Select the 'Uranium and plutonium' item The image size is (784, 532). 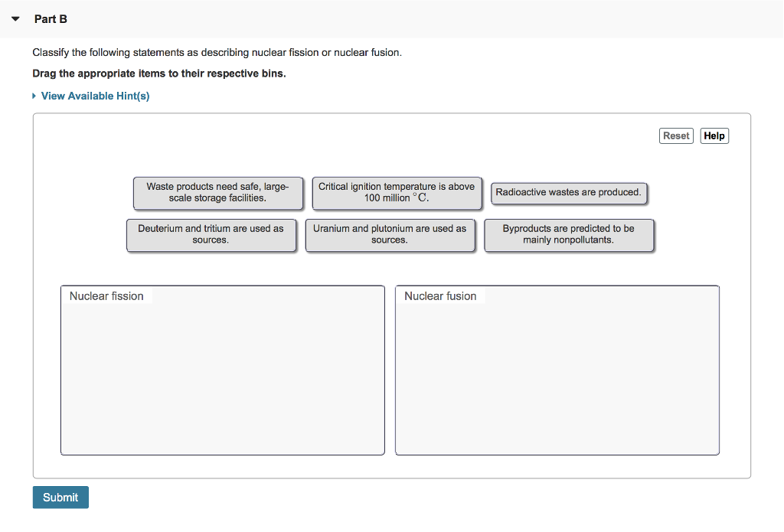click(390, 234)
